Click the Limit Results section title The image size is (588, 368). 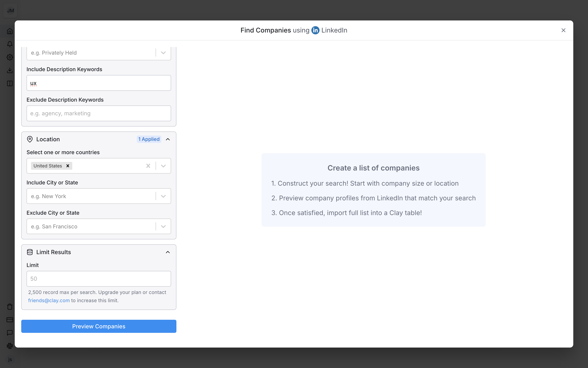(54, 252)
